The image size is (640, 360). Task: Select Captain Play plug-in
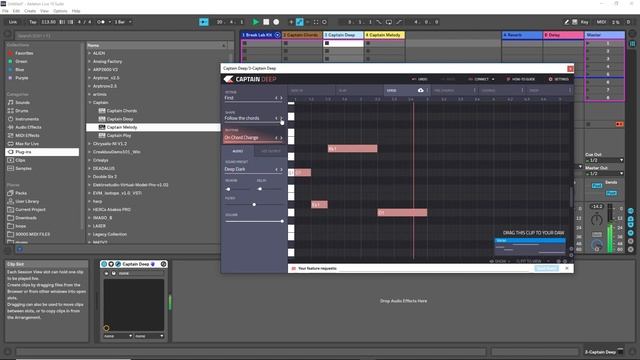point(119,136)
